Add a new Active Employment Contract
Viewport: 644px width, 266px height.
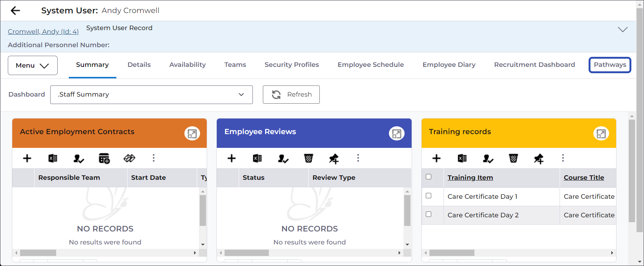pos(27,158)
